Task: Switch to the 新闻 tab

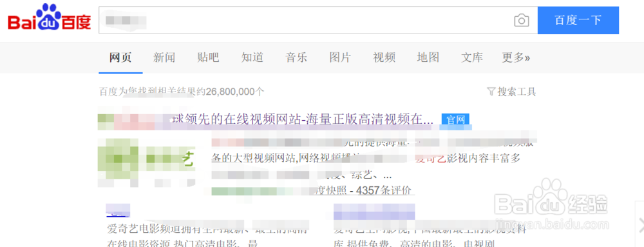Action: click(x=164, y=57)
